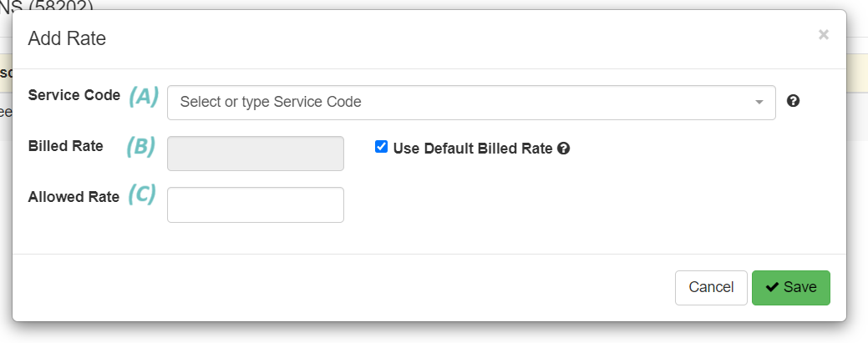Image resolution: width=868 pixels, height=343 pixels.
Task: Uncheck the Use Default Billed Rate checkbox
Action: tap(381, 147)
